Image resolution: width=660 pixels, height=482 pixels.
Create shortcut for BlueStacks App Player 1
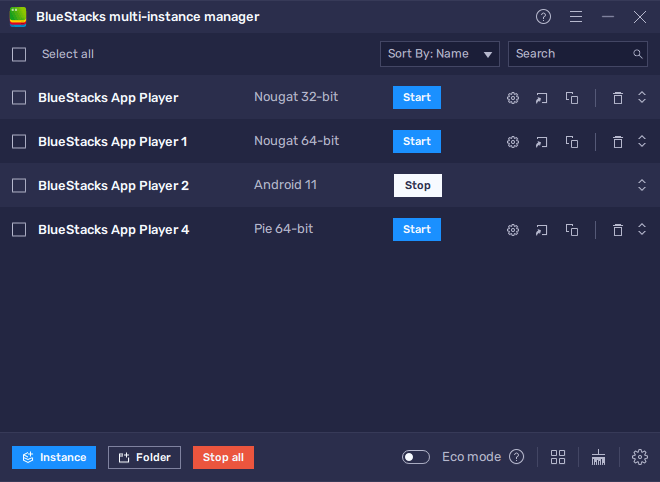tap(541, 142)
